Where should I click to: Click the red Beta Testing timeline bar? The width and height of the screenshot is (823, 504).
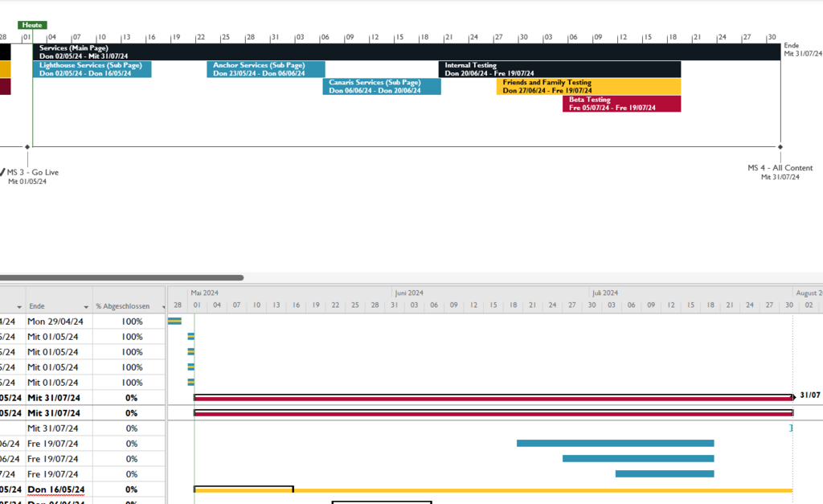(621, 104)
